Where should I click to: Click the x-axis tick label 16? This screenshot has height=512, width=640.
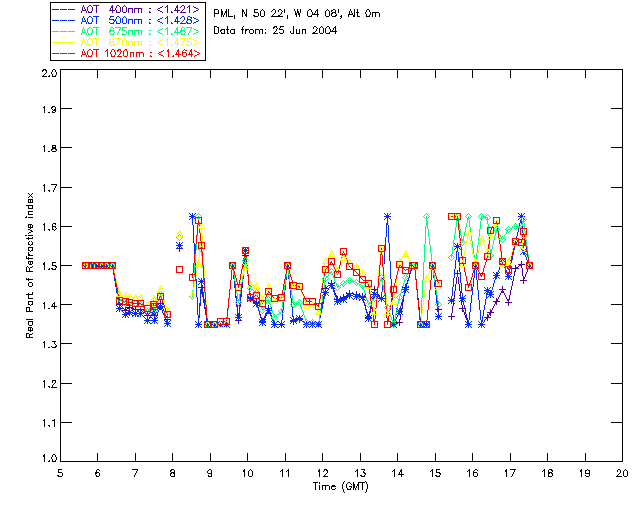[472, 473]
